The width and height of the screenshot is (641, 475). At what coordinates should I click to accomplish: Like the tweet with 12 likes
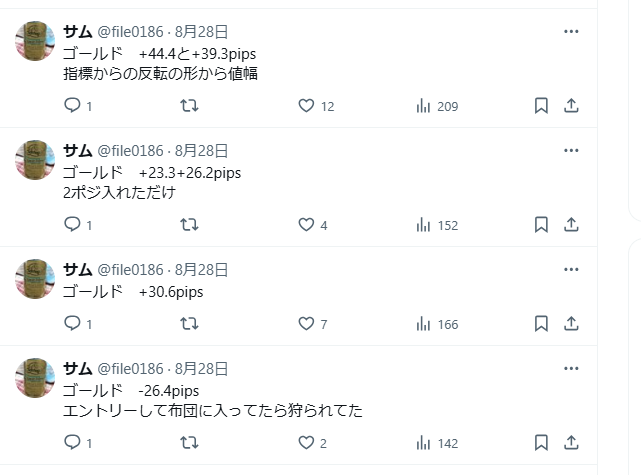307,106
